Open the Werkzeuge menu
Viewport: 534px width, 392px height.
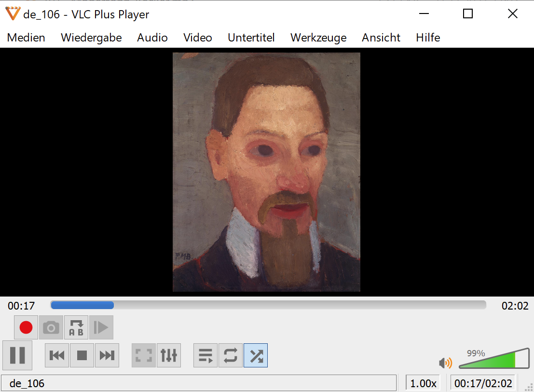click(318, 38)
